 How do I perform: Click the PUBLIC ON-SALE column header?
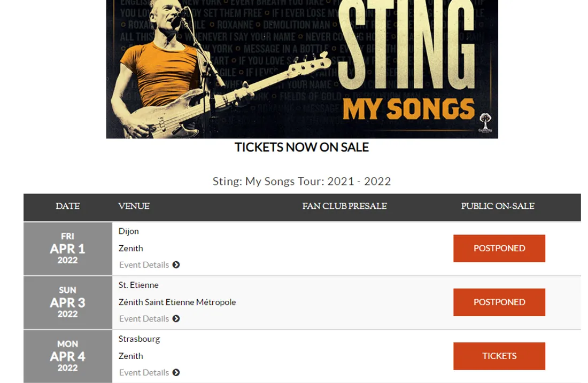click(x=498, y=206)
